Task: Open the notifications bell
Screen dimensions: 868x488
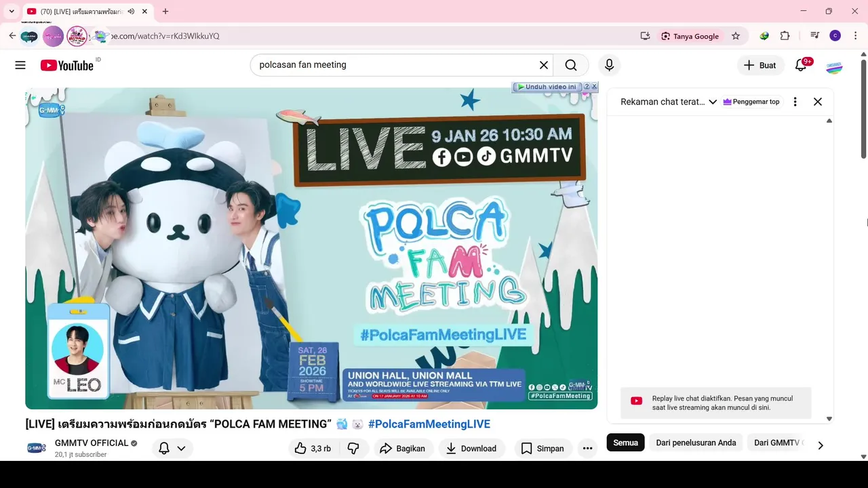Action: [x=801, y=65]
